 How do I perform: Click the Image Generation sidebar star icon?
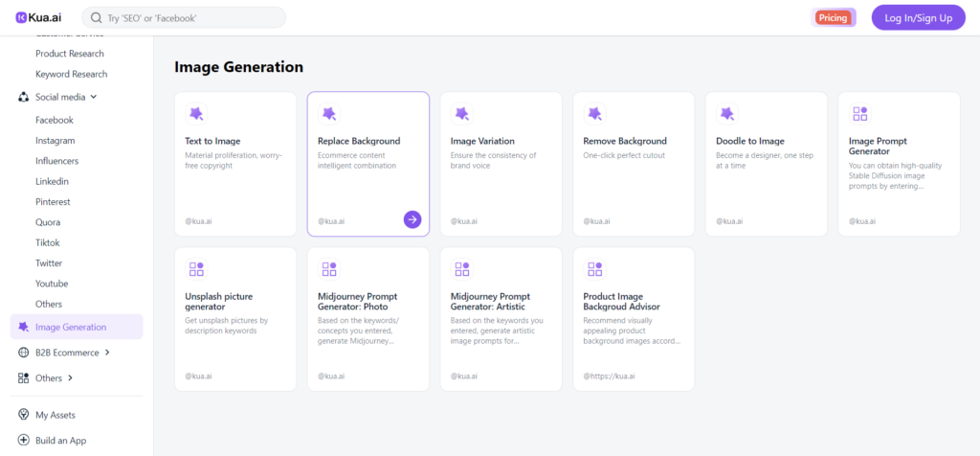coord(24,327)
